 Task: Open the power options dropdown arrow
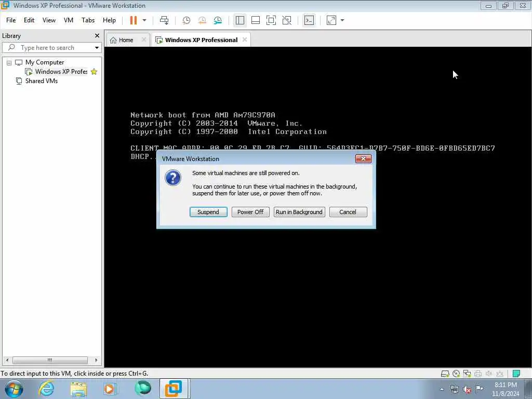pos(144,20)
